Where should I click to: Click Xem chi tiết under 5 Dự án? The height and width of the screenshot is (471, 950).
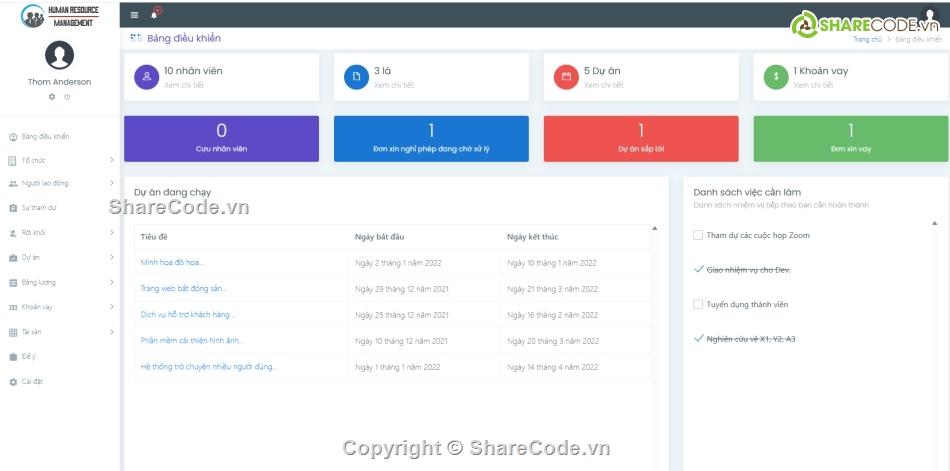603,85
